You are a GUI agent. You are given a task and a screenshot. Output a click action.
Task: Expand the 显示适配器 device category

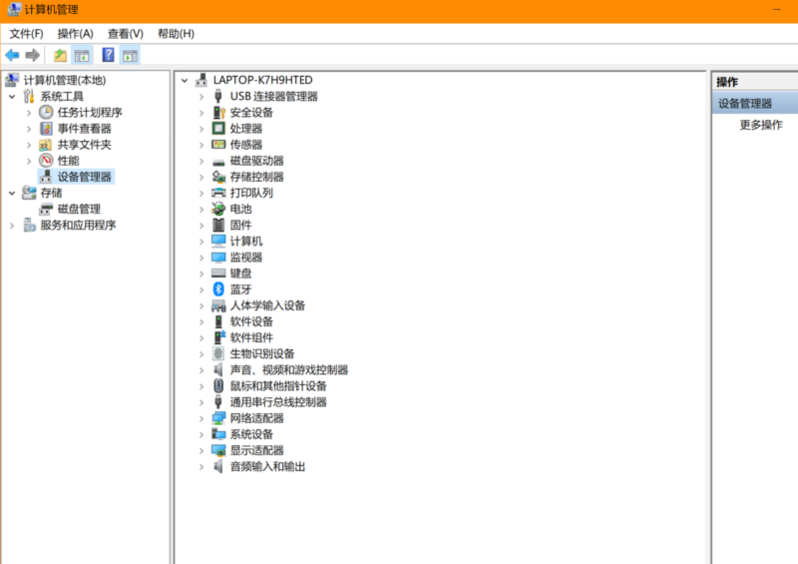(201, 450)
